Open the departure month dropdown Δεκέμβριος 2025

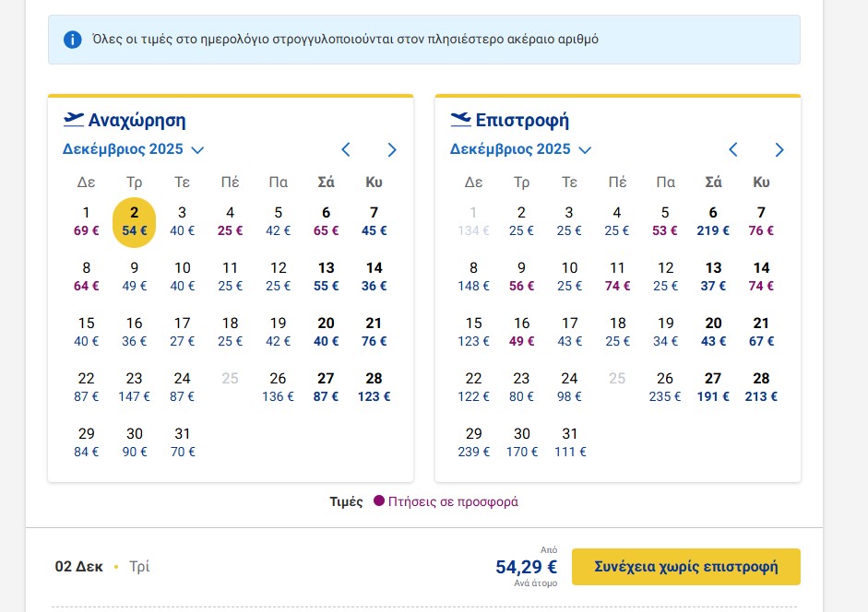(x=133, y=149)
